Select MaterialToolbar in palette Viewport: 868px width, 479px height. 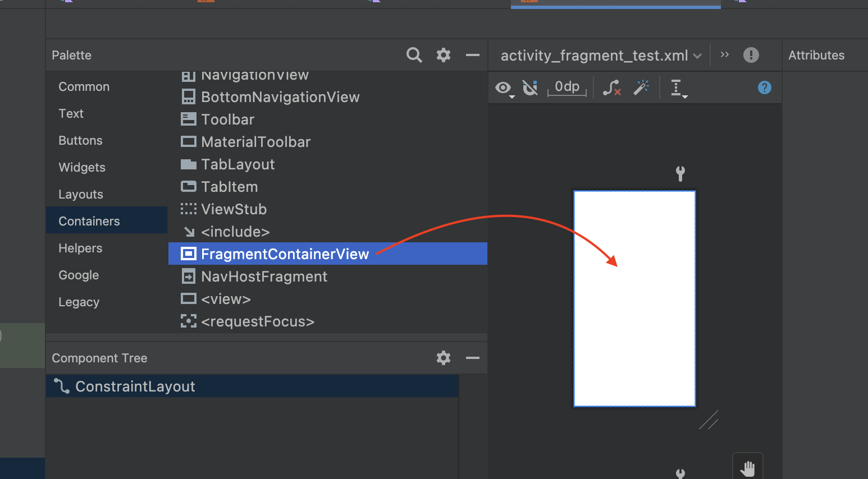click(x=327, y=142)
